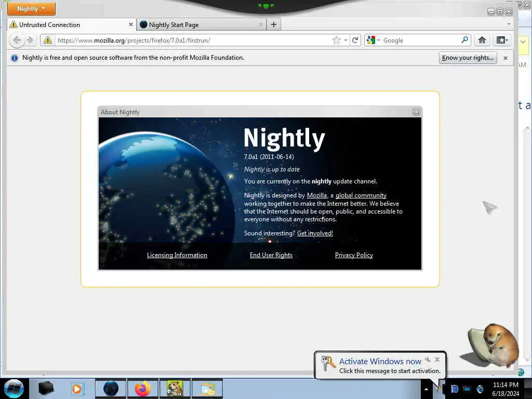The height and width of the screenshot is (399, 532).
Task: Open End User Rights link
Action: (271, 255)
